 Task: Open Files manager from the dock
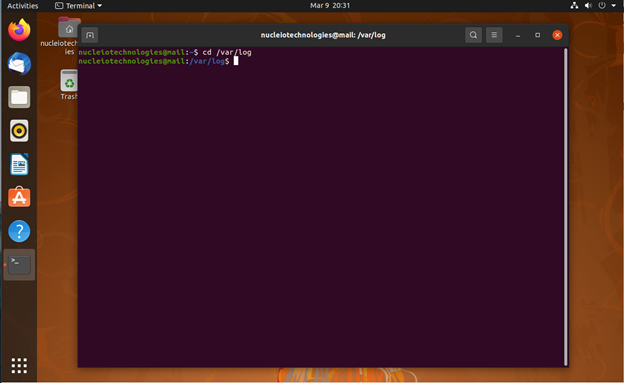(19, 97)
